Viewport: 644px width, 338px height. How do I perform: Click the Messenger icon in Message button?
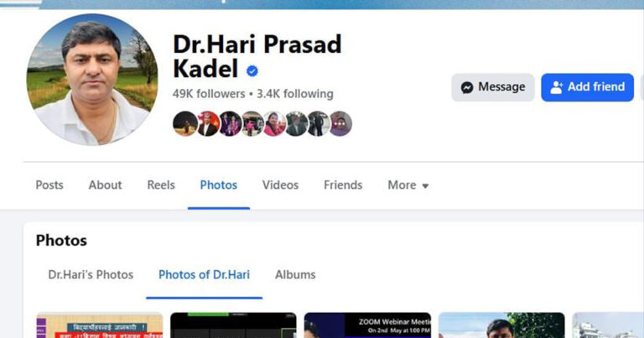coord(467,87)
